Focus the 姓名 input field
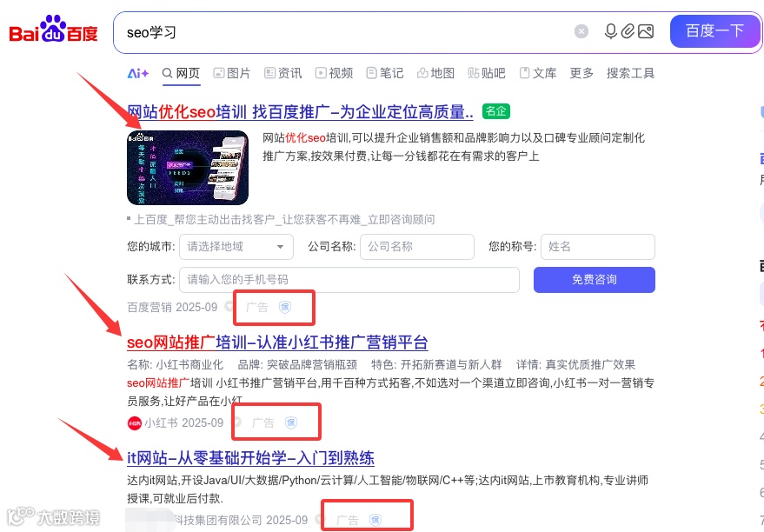Screen dimensions: 764x532 (598, 247)
